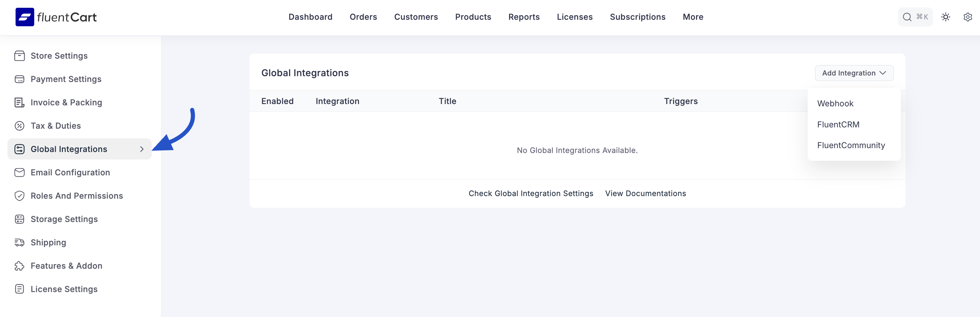Click Check Global Integration Settings link
Screen dimensions: 980x317
[531, 193]
